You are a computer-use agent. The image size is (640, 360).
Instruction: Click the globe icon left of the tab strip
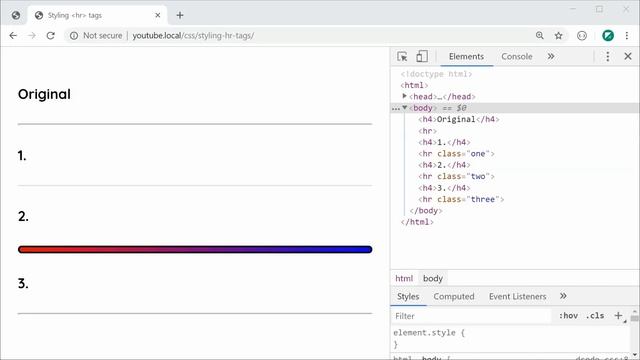pyautogui.click(x=16, y=16)
